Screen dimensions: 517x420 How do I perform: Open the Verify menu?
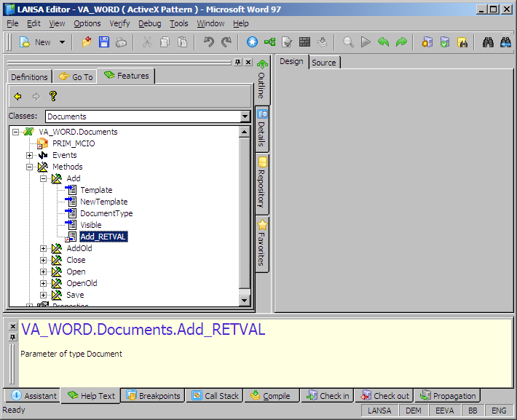119,23
